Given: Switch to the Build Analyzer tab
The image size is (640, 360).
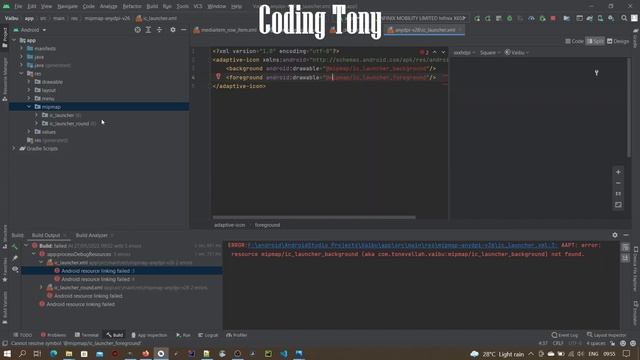Looking at the screenshot, I should coord(91,236).
